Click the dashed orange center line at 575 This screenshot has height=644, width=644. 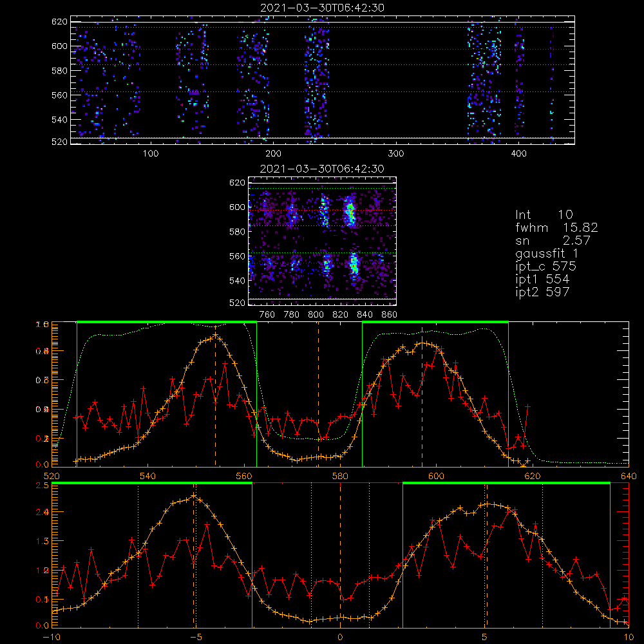(x=318, y=394)
